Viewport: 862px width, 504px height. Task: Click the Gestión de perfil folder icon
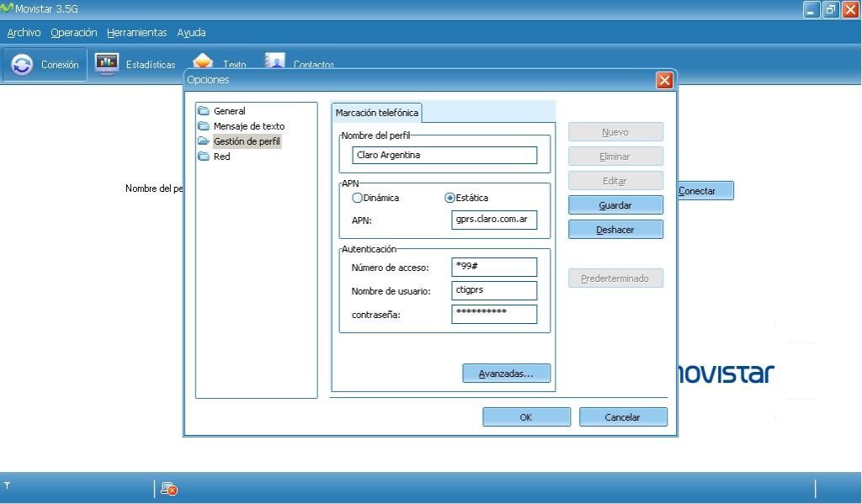204,141
